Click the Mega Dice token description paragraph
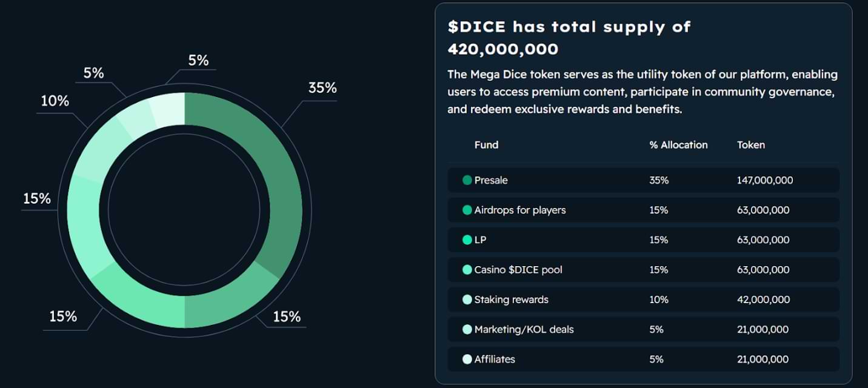Image resolution: width=868 pixels, height=388 pixels. (x=642, y=92)
